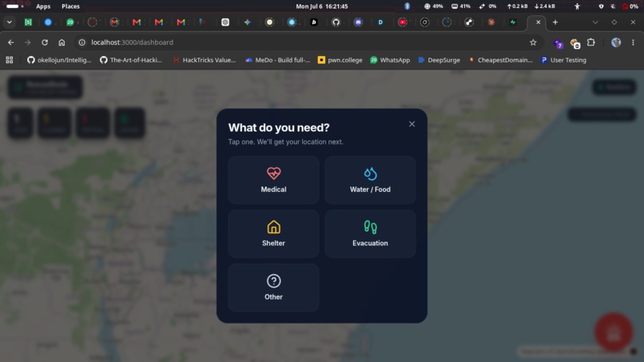Switch to the Discord tab
The height and width of the screenshot is (362, 644).
[x=358, y=22]
